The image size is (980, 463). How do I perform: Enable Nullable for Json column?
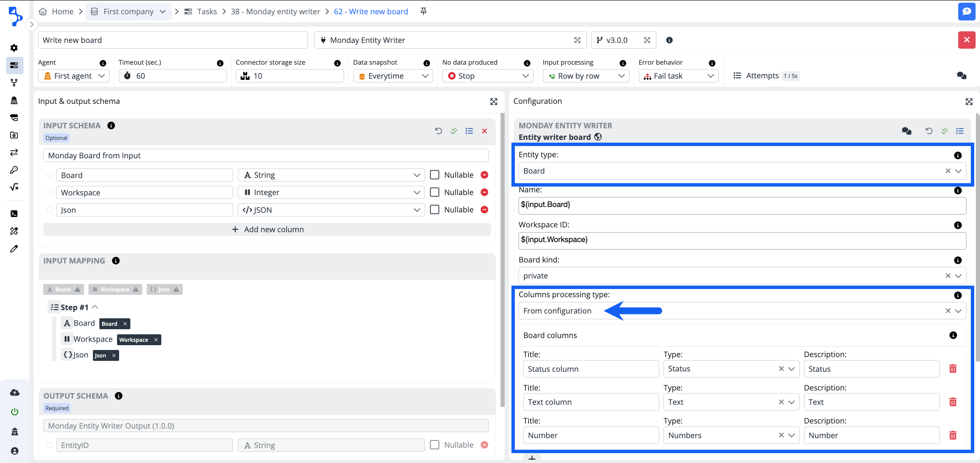pos(435,210)
